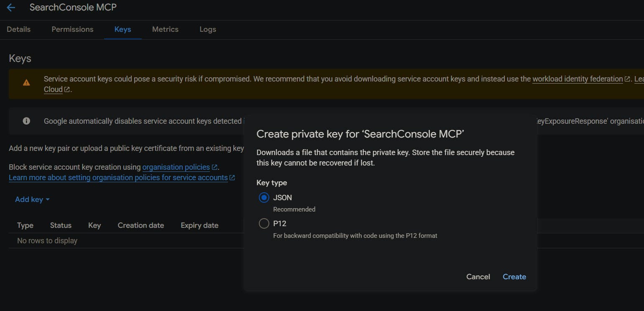Click the Creation date column header

(x=141, y=225)
